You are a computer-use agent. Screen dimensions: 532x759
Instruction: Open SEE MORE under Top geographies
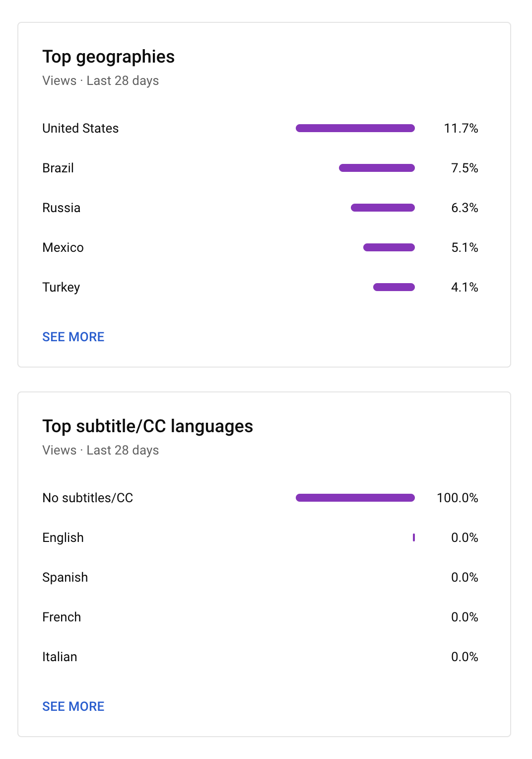click(73, 337)
